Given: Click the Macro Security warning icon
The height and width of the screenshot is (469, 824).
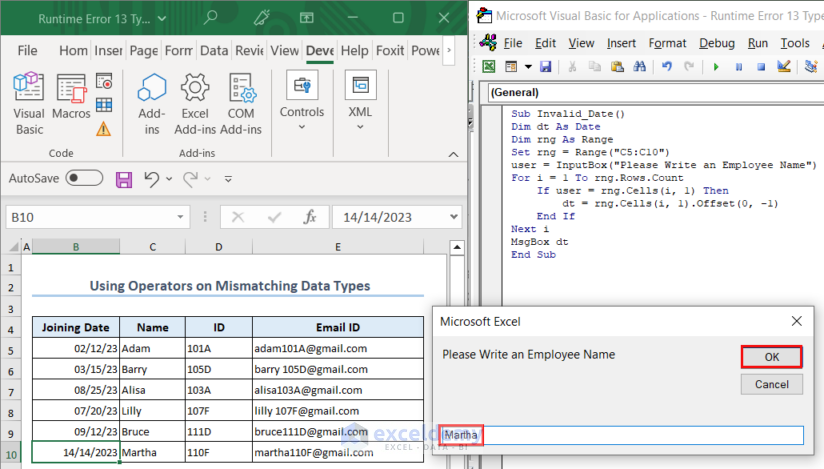Looking at the screenshot, I should click(104, 128).
